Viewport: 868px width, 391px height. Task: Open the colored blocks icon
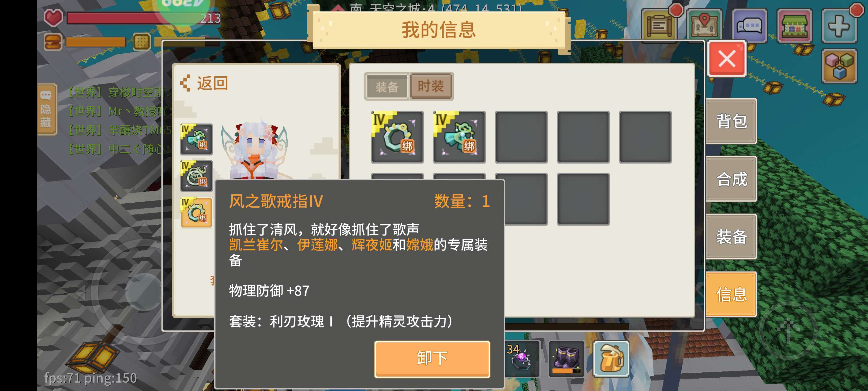(x=839, y=66)
